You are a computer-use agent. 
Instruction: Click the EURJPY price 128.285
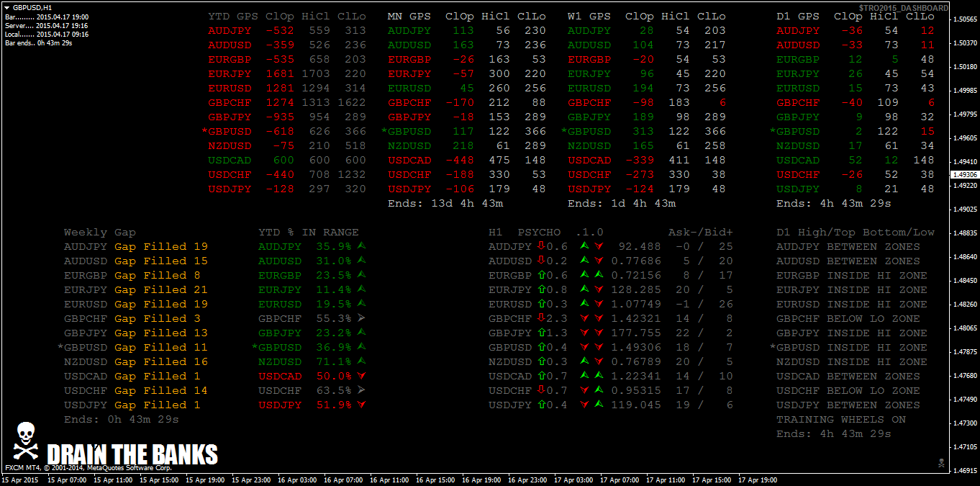pos(636,289)
